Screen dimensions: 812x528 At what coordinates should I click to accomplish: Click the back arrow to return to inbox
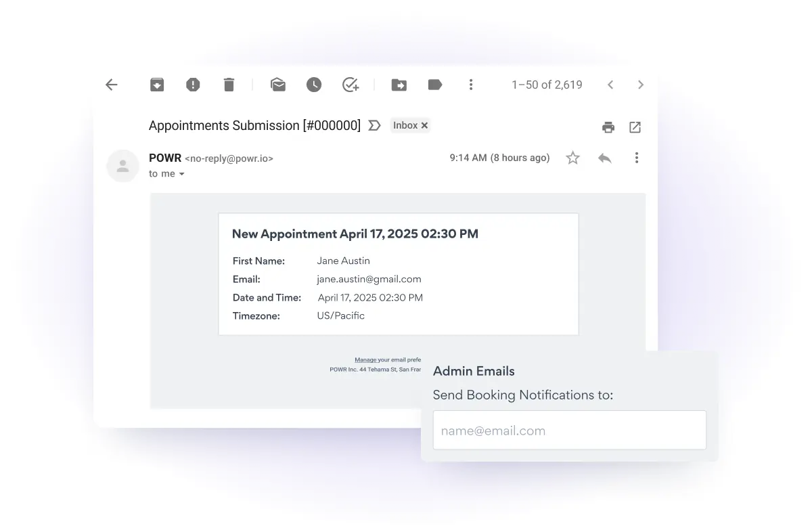pyautogui.click(x=112, y=85)
